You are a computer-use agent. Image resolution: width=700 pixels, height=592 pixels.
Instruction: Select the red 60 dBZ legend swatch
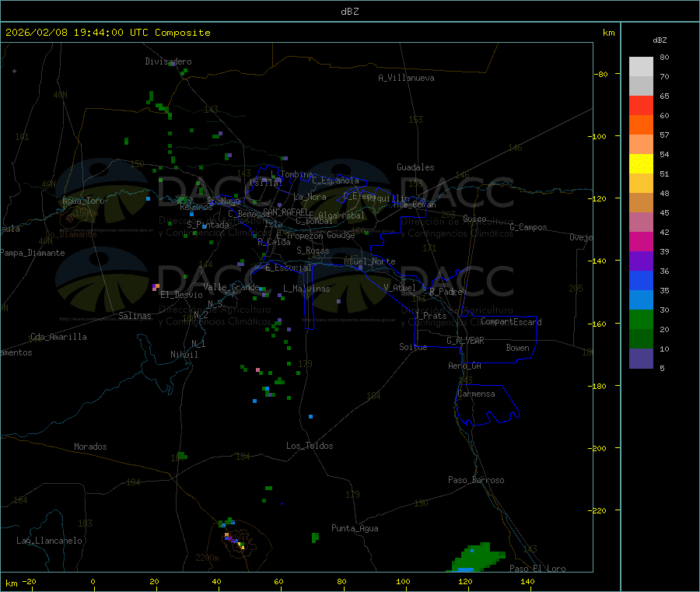coord(641,105)
